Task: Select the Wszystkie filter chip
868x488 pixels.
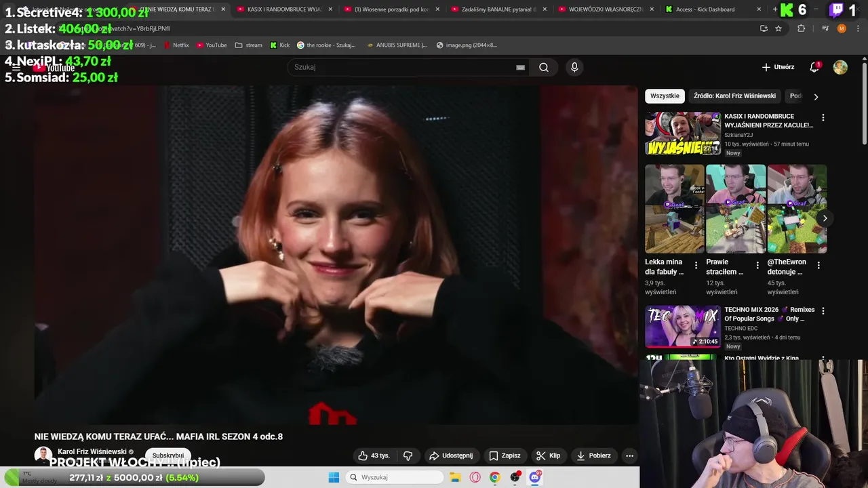Action: [x=665, y=96]
